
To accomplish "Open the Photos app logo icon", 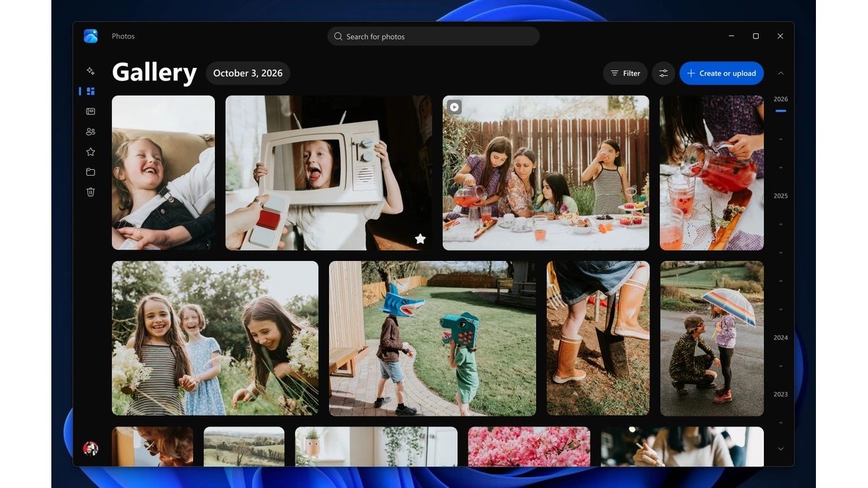I will pyautogui.click(x=90, y=36).
